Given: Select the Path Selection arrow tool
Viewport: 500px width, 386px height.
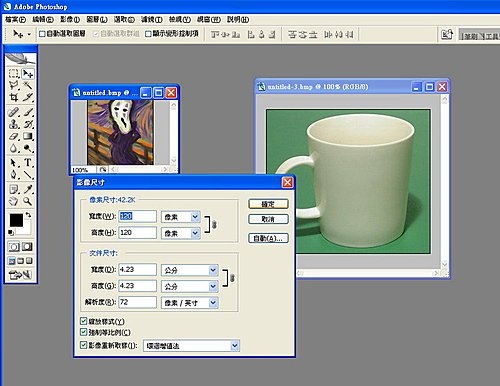Looking at the screenshot, I should click(x=14, y=163).
